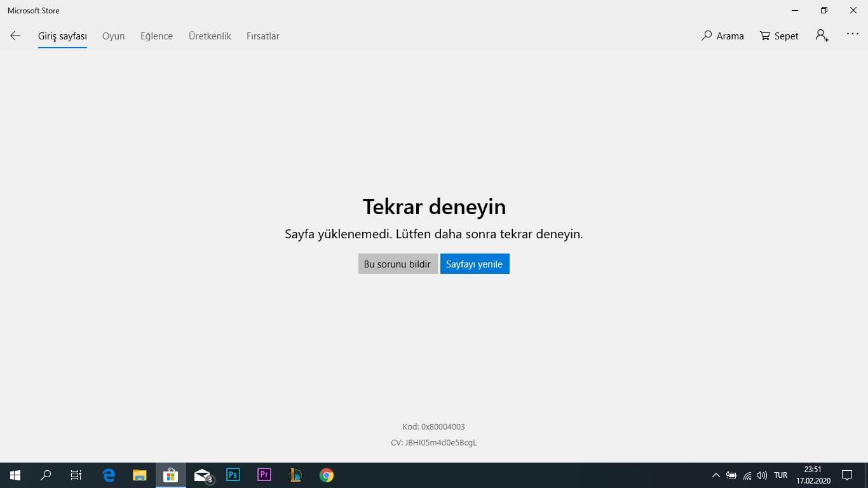The image size is (868, 488).
Task: Select the Üretkenlik tab
Action: (x=210, y=36)
